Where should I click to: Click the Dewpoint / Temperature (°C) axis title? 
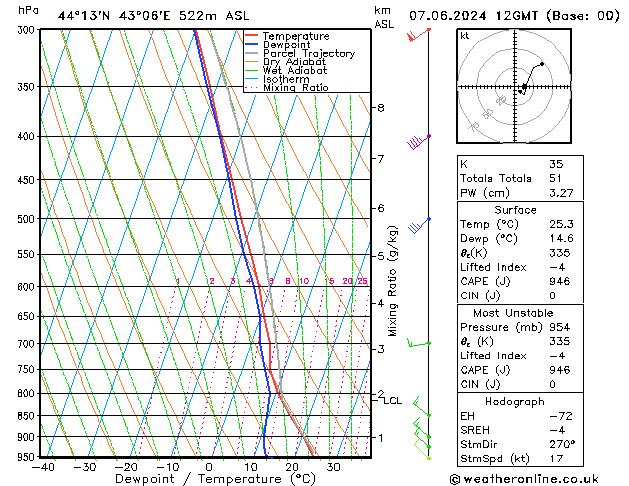215,479
